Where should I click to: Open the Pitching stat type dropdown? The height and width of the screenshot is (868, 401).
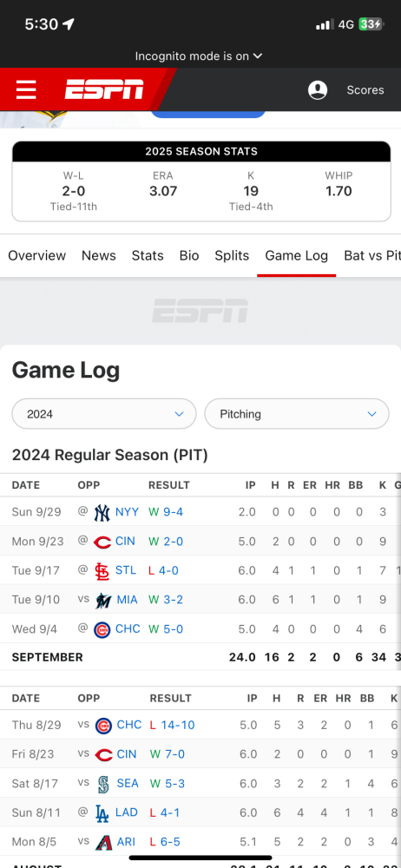point(297,413)
